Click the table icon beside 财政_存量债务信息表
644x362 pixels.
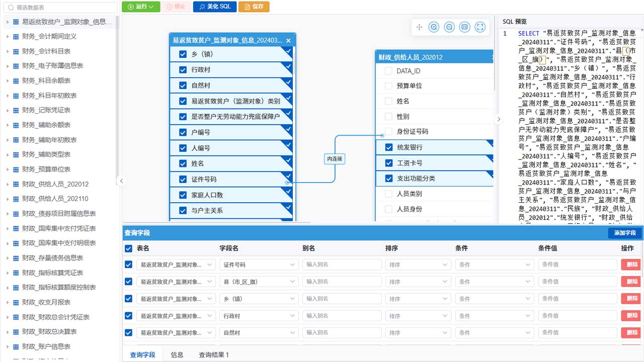(16, 258)
